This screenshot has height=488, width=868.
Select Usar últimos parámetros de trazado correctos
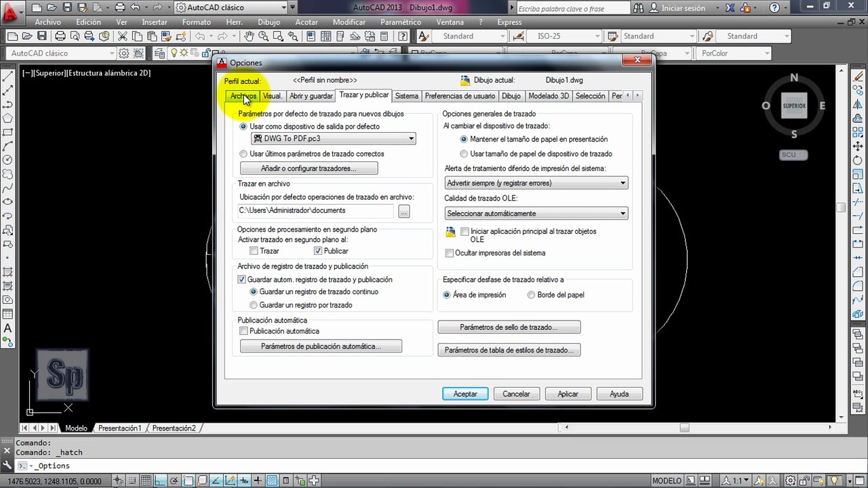tap(243, 154)
